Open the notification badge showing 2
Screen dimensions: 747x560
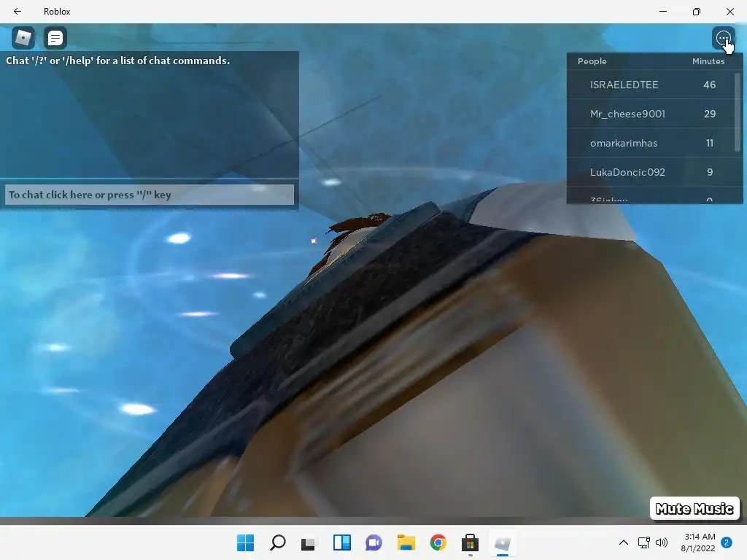(726, 542)
